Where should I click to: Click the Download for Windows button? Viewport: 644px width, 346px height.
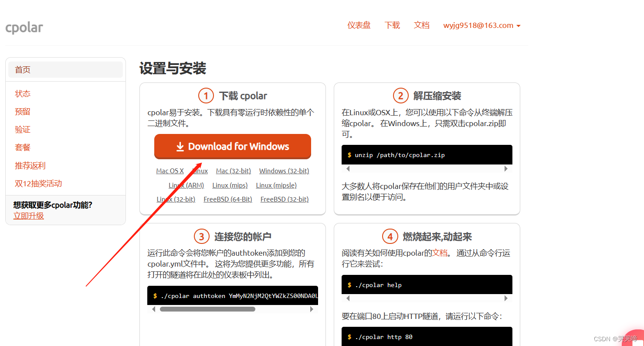(233, 146)
